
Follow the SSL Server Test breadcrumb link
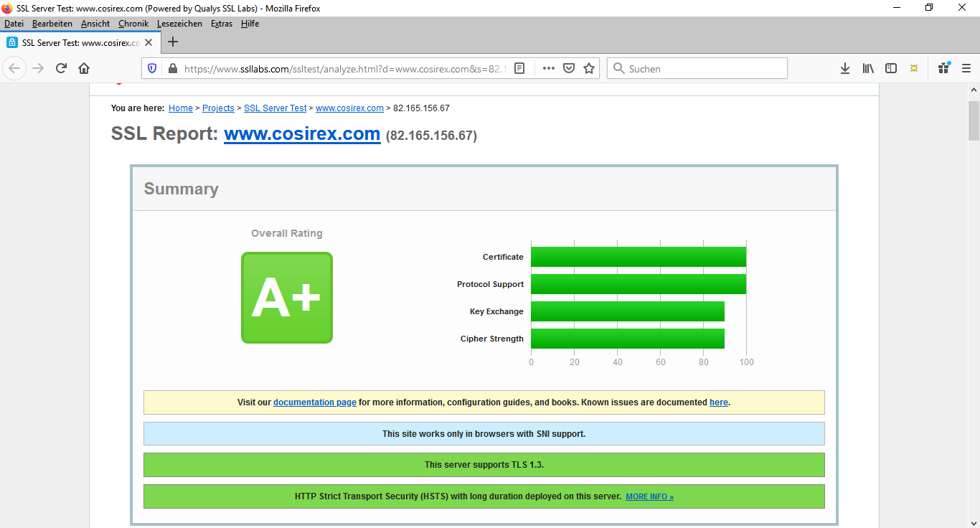coord(275,108)
